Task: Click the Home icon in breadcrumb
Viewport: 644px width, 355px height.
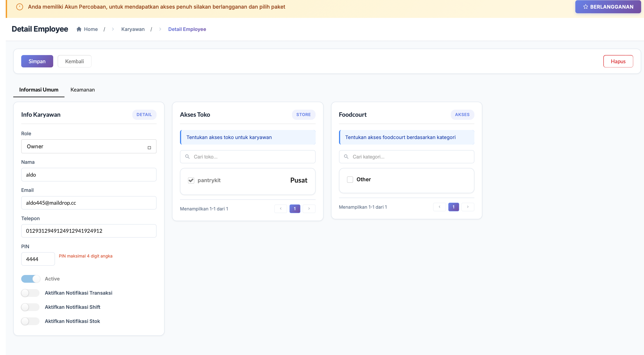Action: point(79,29)
